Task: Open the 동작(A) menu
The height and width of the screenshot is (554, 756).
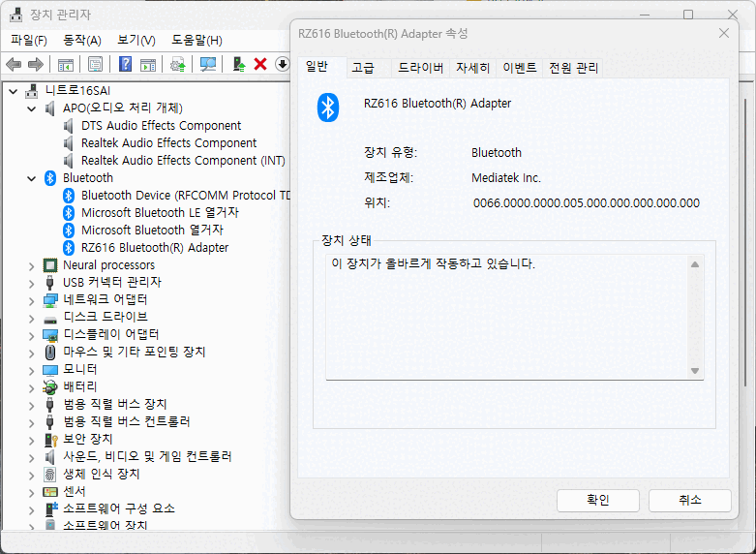Action: click(81, 40)
